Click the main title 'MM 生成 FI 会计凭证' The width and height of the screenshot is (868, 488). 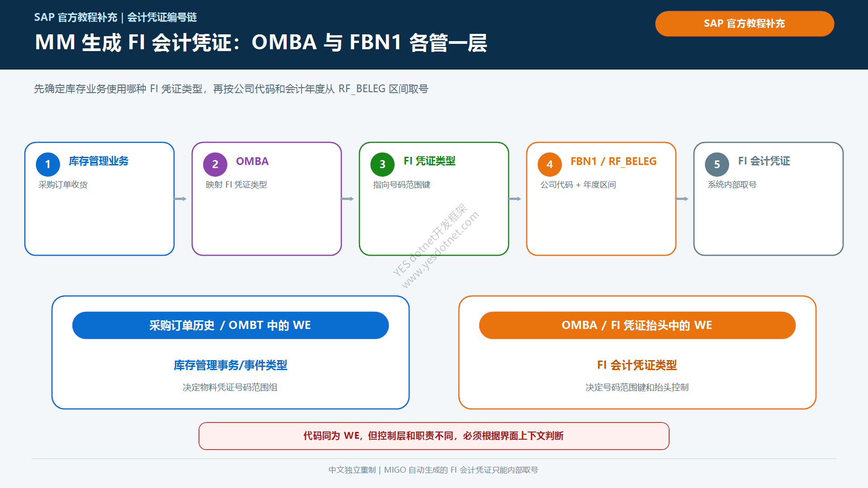point(261,43)
